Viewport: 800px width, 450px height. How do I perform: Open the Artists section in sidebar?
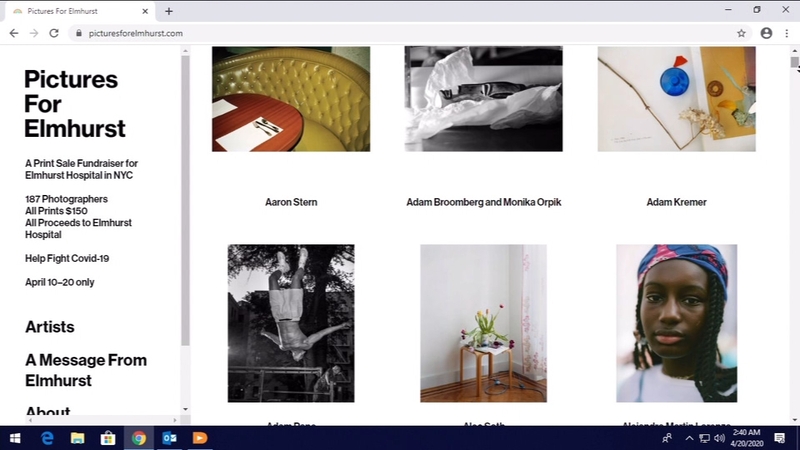click(x=50, y=327)
